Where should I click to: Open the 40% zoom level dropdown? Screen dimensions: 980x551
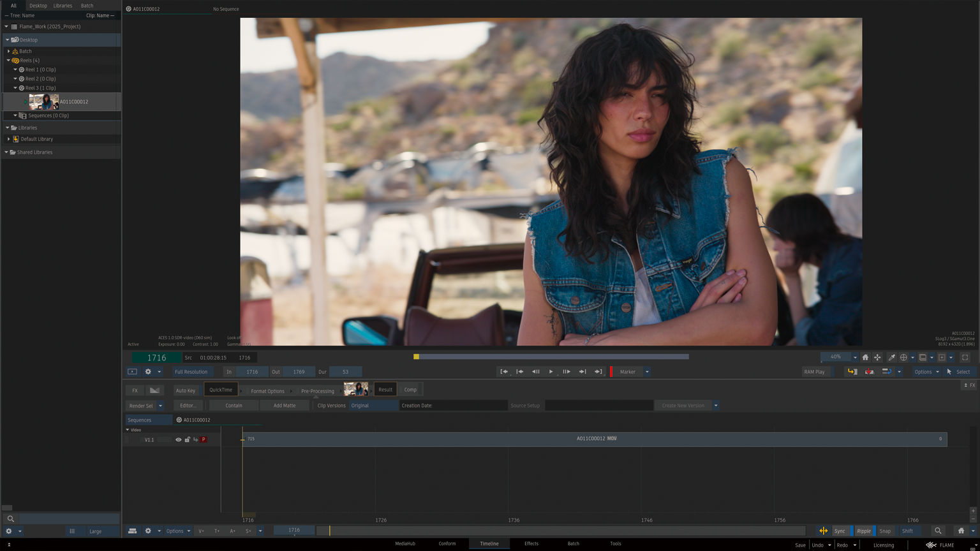coord(855,358)
